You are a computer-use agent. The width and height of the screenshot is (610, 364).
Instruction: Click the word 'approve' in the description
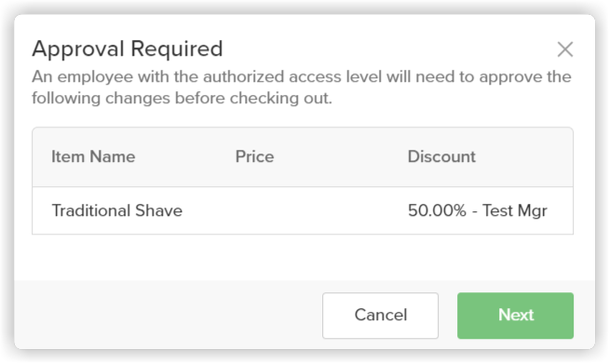click(x=510, y=78)
